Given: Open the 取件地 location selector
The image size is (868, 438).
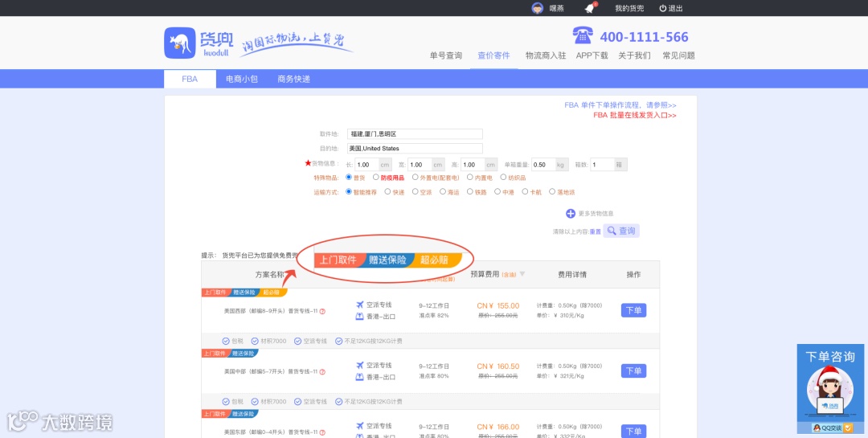Looking at the screenshot, I should [415, 134].
